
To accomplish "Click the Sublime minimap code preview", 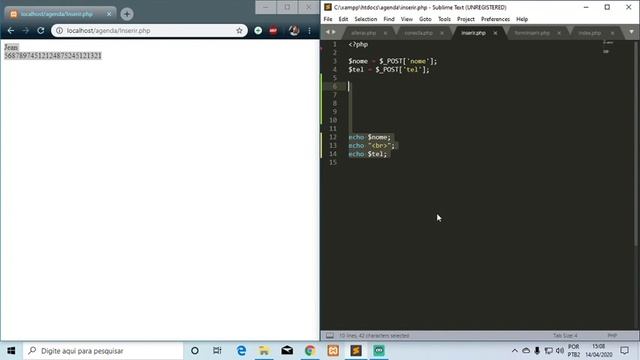I will click(x=607, y=47).
